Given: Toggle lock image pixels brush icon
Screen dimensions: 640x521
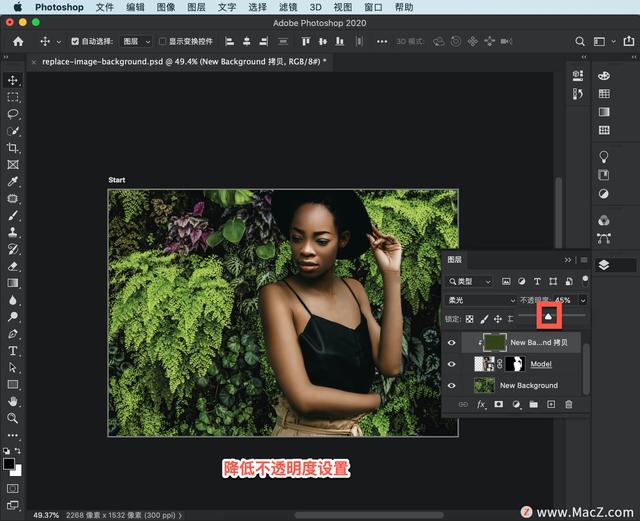Looking at the screenshot, I should [x=484, y=319].
